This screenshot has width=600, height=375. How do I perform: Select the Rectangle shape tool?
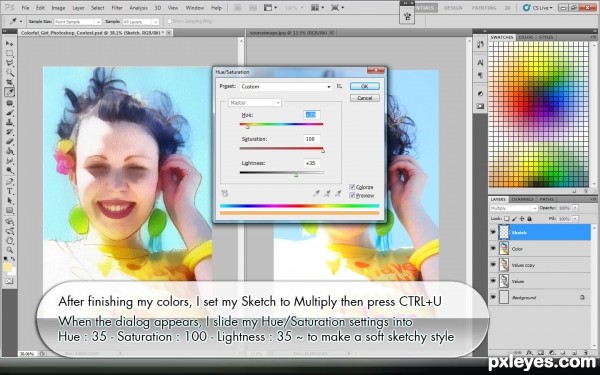9,210
